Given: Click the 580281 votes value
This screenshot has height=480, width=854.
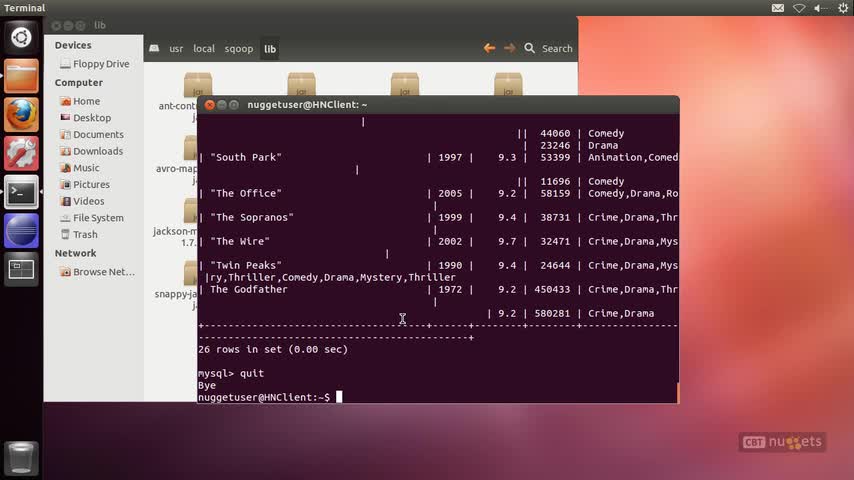Looking at the screenshot, I should click(552, 313).
